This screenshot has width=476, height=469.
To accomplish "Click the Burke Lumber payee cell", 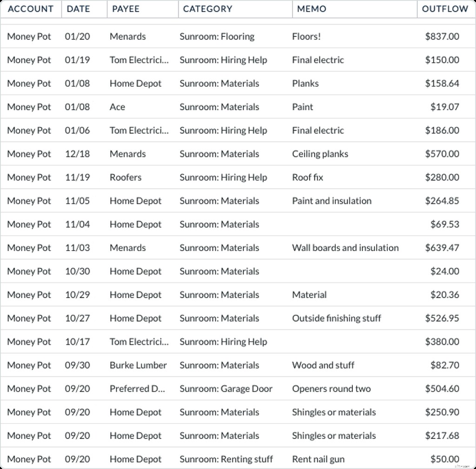I will coord(138,365).
